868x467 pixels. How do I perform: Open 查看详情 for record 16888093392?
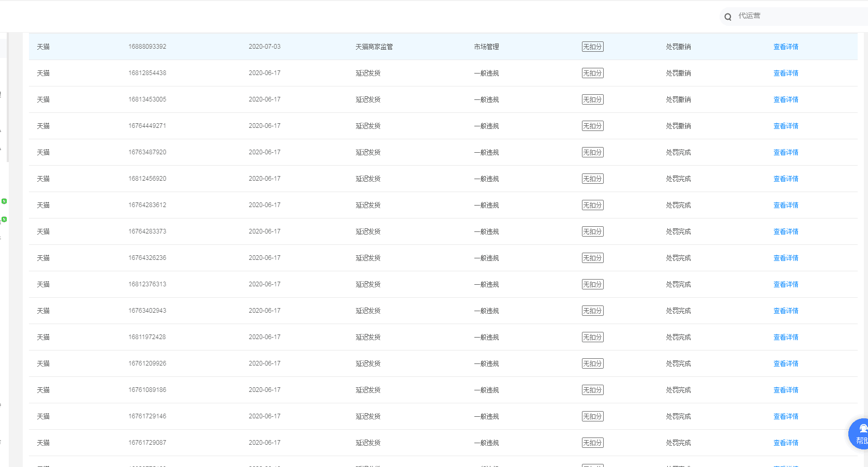786,47
